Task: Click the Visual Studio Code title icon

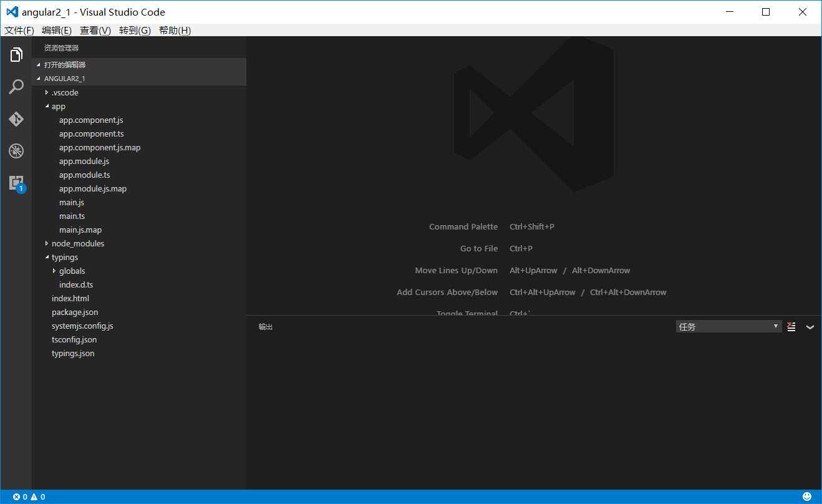Action: pyautogui.click(x=12, y=12)
